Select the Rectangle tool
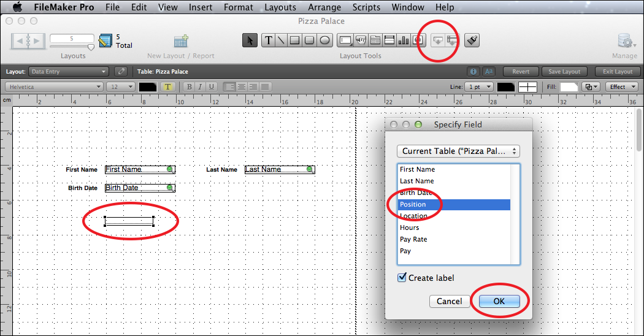The height and width of the screenshot is (336, 644). click(x=294, y=40)
